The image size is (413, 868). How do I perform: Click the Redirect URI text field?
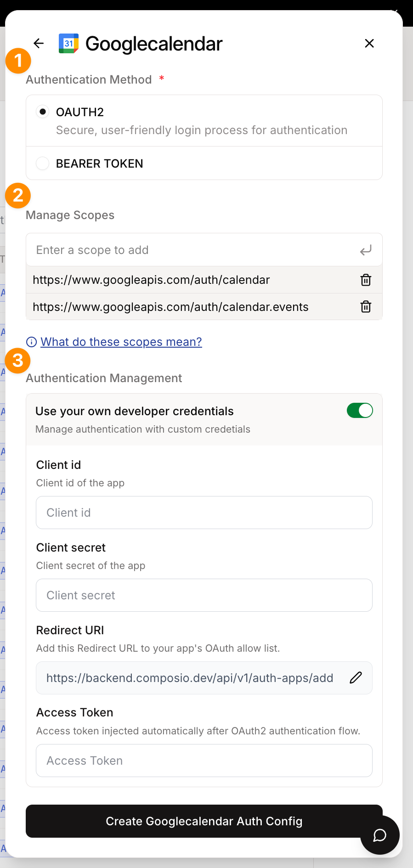[x=190, y=678]
